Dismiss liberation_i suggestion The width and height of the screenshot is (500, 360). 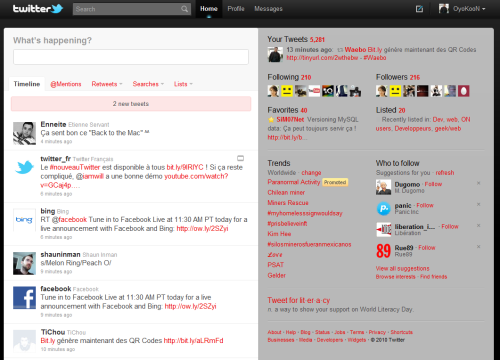478,226
